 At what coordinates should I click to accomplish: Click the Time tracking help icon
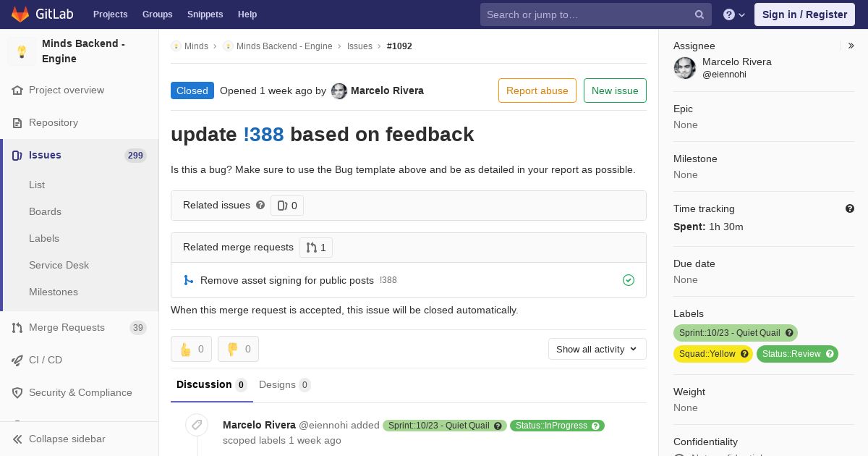[x=850, y=208]
